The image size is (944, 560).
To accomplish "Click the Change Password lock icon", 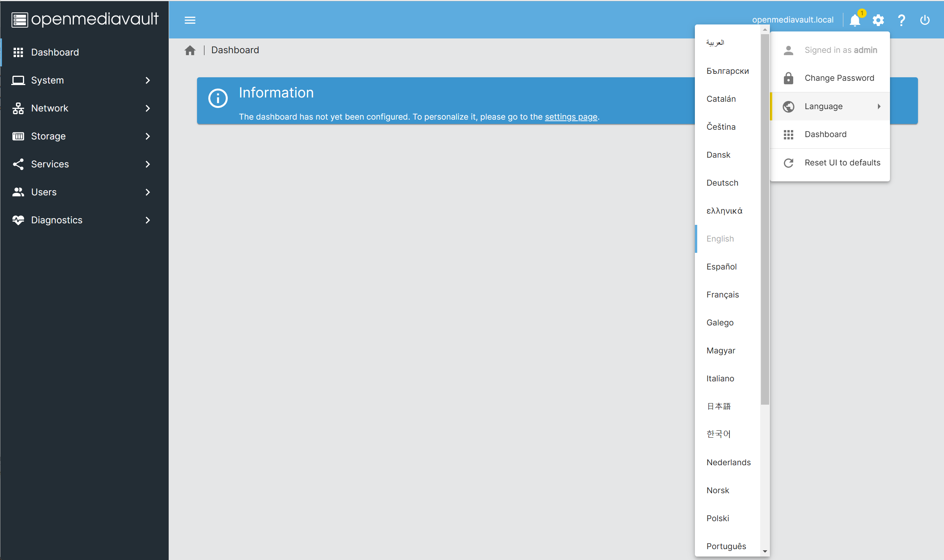I will [789, 78].
